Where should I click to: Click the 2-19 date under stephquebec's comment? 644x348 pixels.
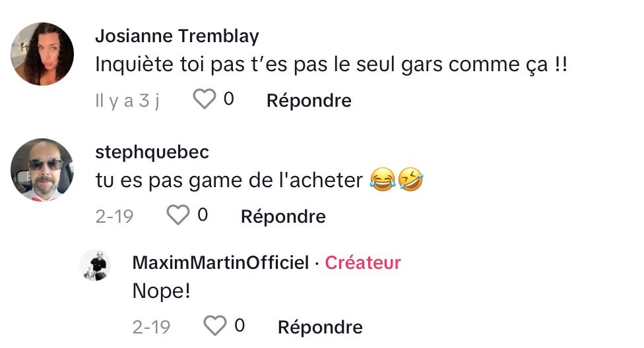(x=115, y=216)
